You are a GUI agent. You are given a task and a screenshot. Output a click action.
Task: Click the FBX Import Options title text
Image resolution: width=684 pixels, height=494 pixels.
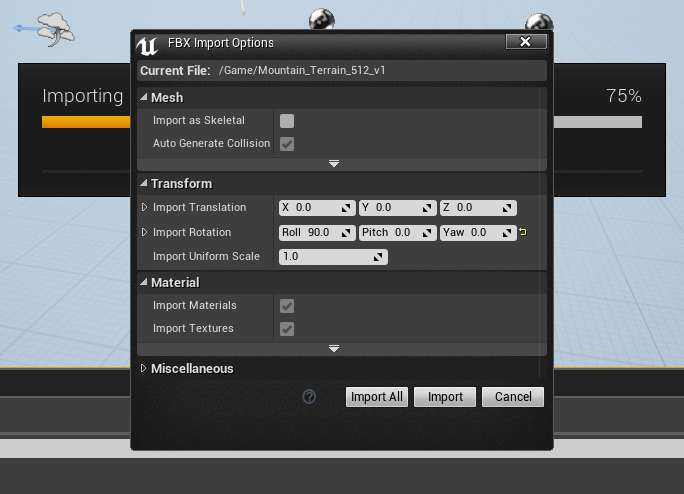click(221, 43)
